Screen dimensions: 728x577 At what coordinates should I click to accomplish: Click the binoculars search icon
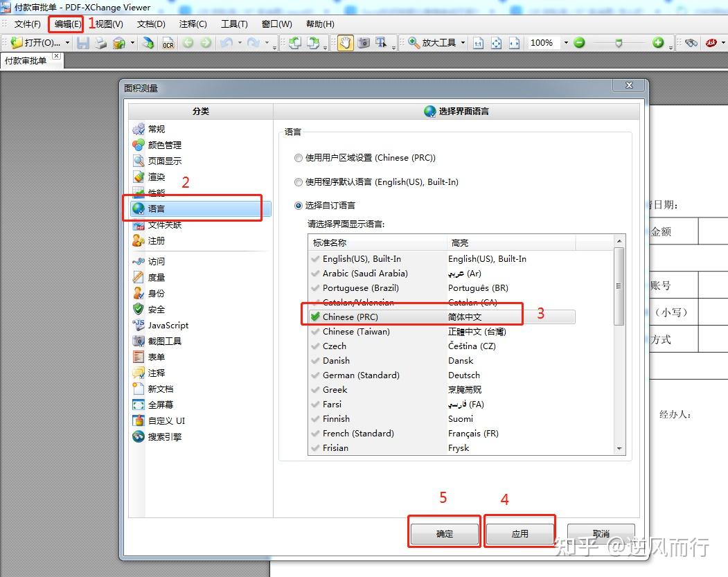point(691,43)
